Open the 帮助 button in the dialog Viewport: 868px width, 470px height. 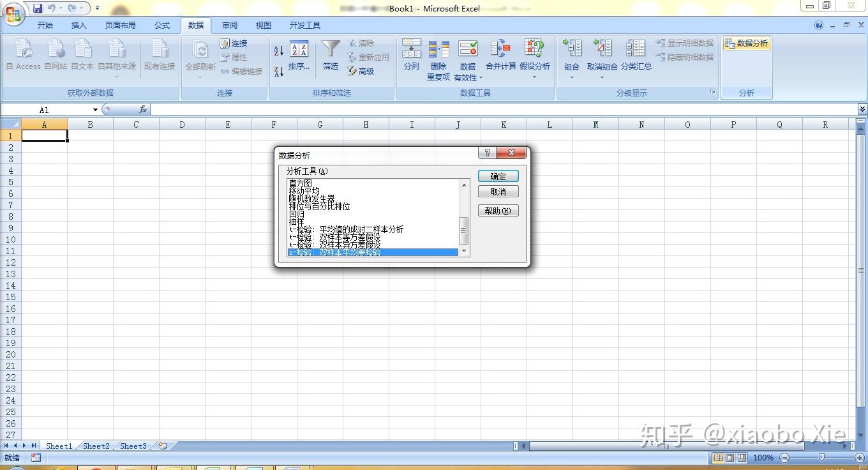[498, 210]
